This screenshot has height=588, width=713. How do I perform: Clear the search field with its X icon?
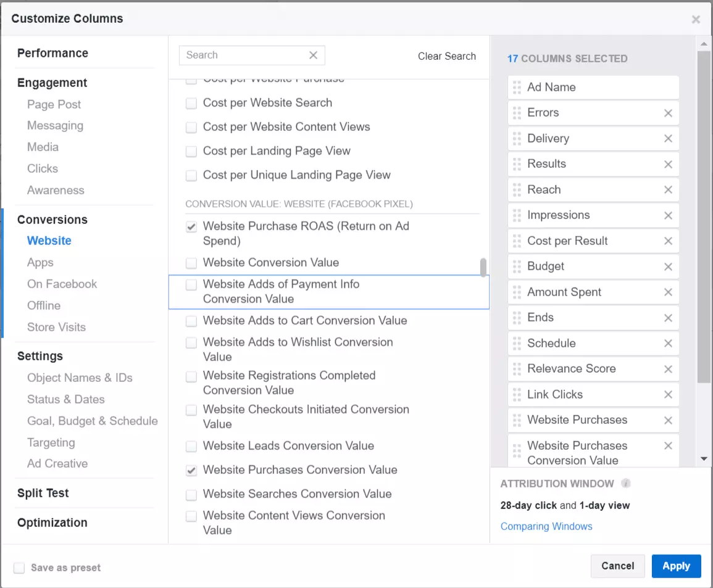[x=313, y=56]
